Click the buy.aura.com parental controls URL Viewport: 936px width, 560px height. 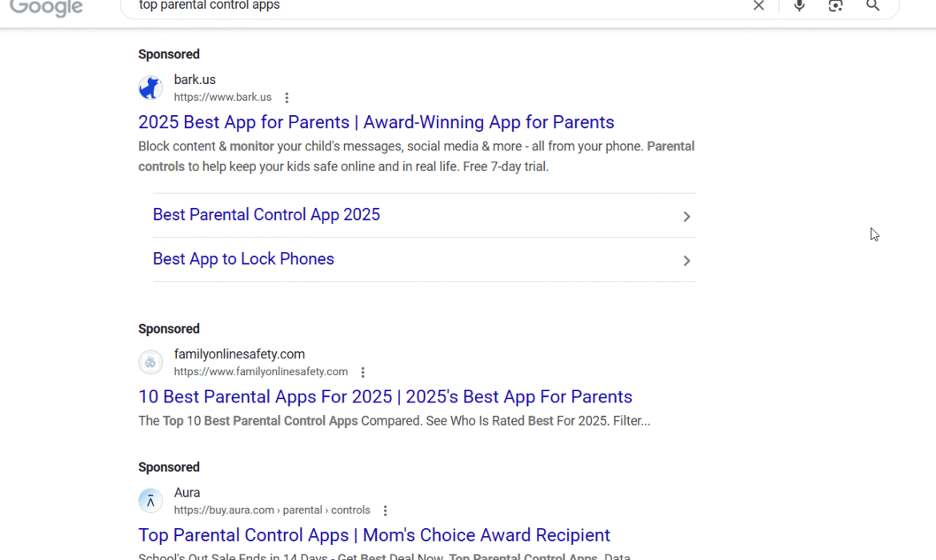coord(272,510)
